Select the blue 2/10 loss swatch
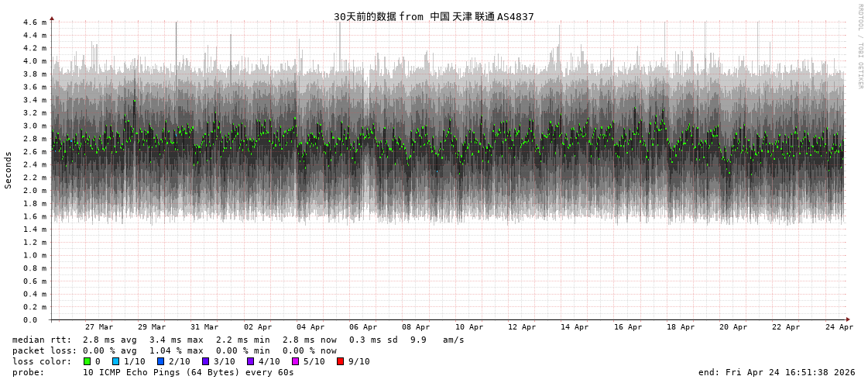 coord(161,361)
